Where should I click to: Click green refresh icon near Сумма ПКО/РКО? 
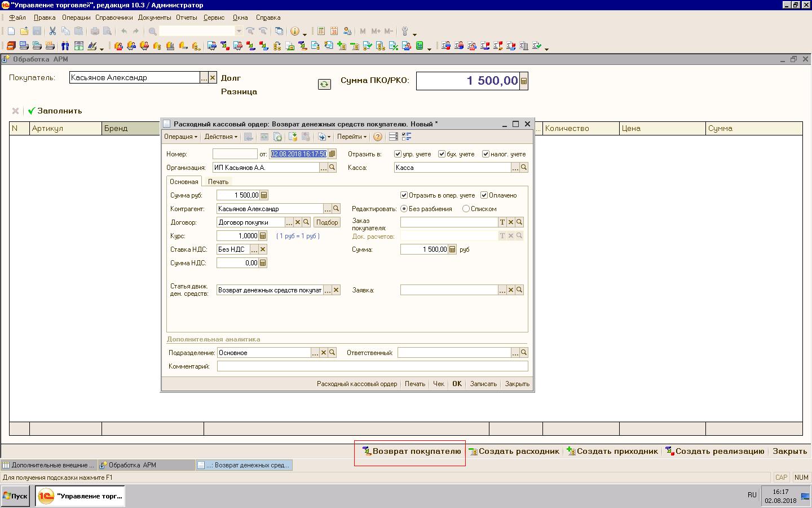(324, 84)
